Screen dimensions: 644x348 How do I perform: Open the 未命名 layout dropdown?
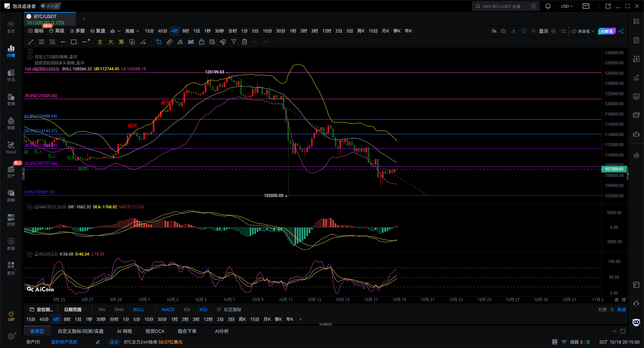click(x=583, y=31)
